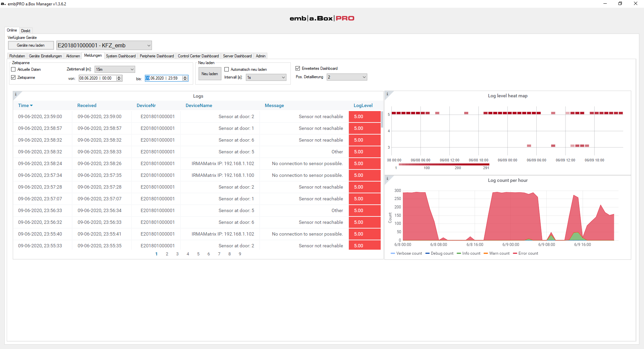Open the Pos. Detaillierung dropdown
644x349 pixels.
point(347,77)
